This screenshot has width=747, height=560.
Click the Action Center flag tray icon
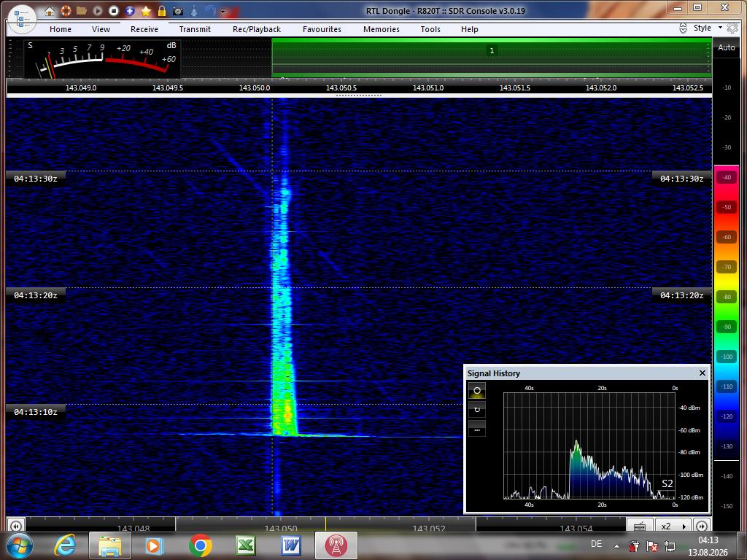pyautogui.click(x=651, y=545)
